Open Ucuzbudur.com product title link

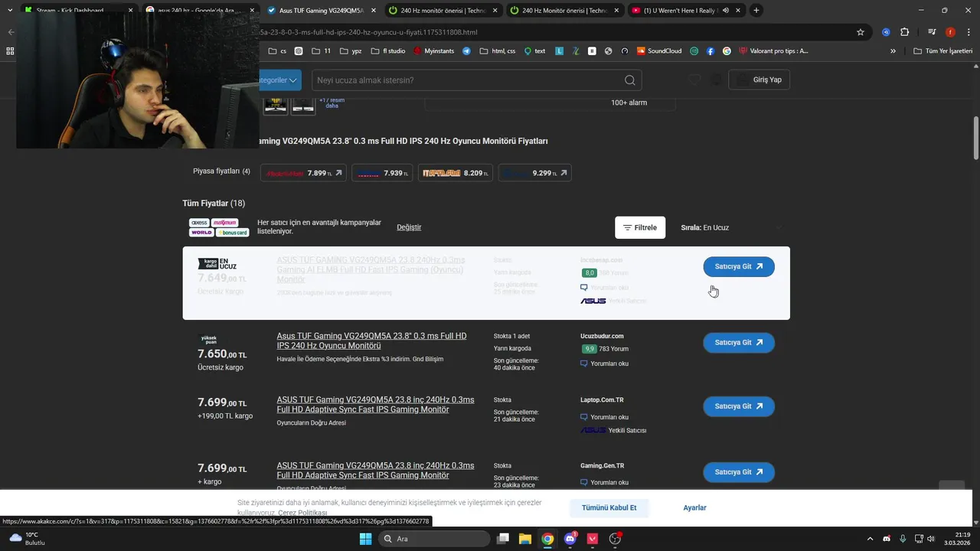(371, 341)
